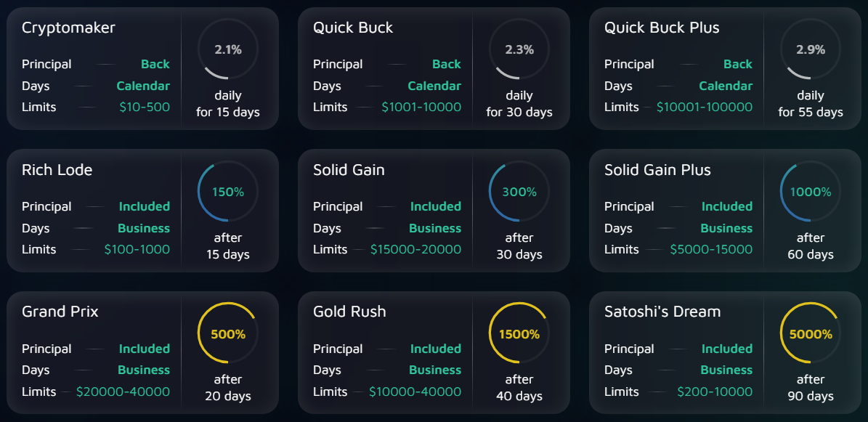Choose the Rich Lode plan heading
868x422 pixels.
(x=57, y=170)
